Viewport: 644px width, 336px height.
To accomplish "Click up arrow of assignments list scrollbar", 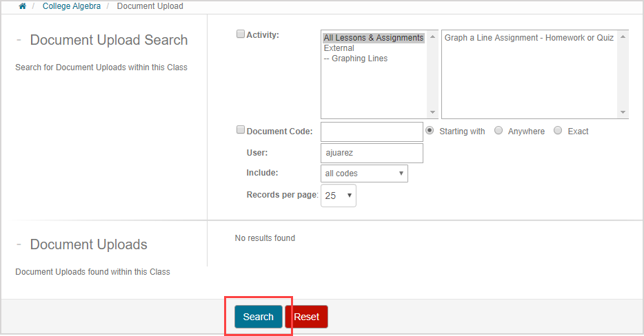I will point(623,37).
